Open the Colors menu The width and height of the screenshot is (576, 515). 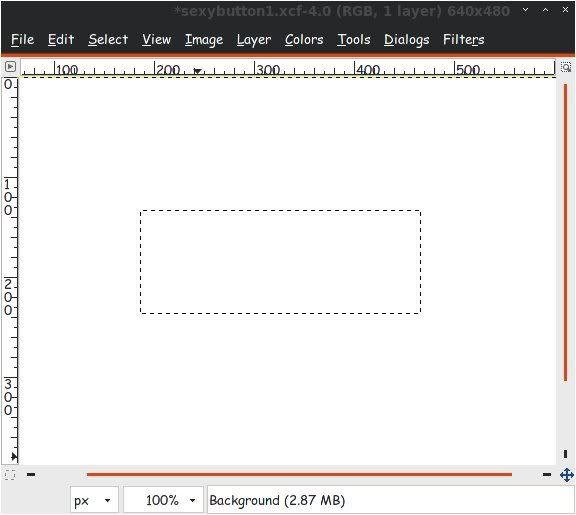coord(304,39)
